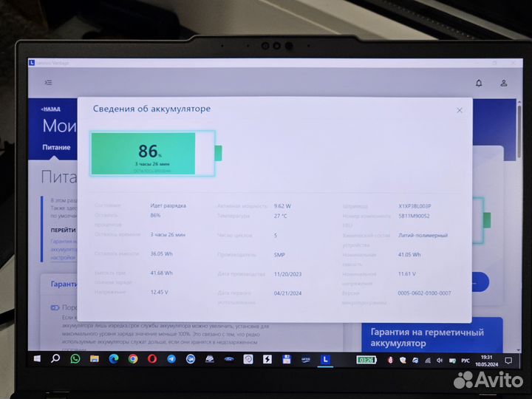This screenshot has width=532, height=399.
Task: Open the lightning bolt app in the taskbar
Action: [267, 359]
